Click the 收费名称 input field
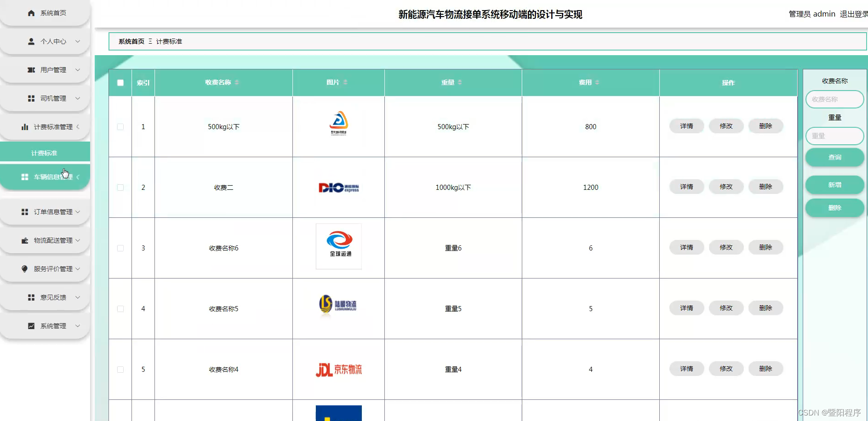This screenshot has height=421, width=868. pyautogui.click(x=834, y=99)
